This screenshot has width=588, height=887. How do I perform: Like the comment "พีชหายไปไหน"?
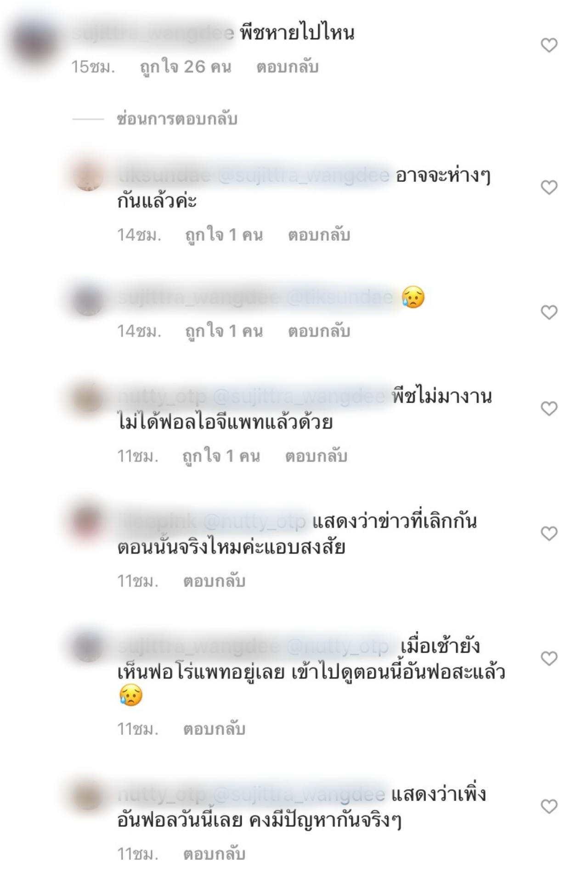tap(549, 45)
